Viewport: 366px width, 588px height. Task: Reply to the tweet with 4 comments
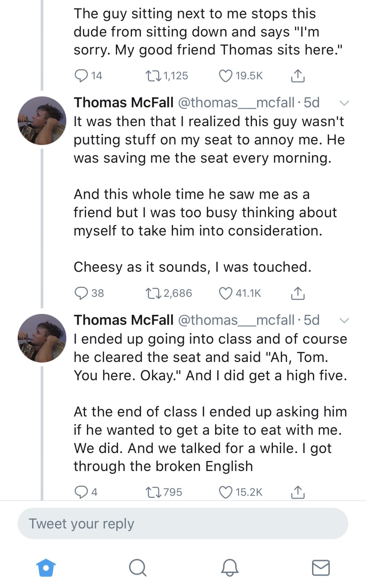pyautogui.click(x=81, y=492)
